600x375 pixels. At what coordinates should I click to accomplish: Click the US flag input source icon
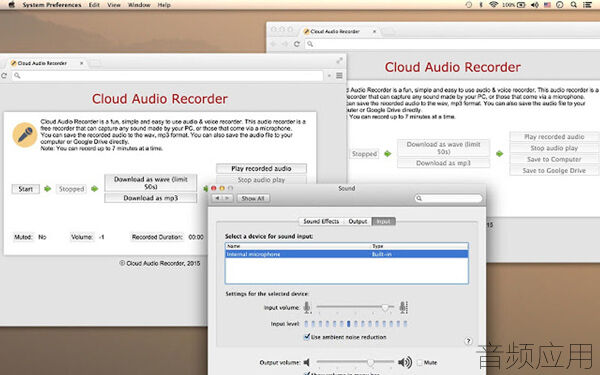[x=547, y=5]
